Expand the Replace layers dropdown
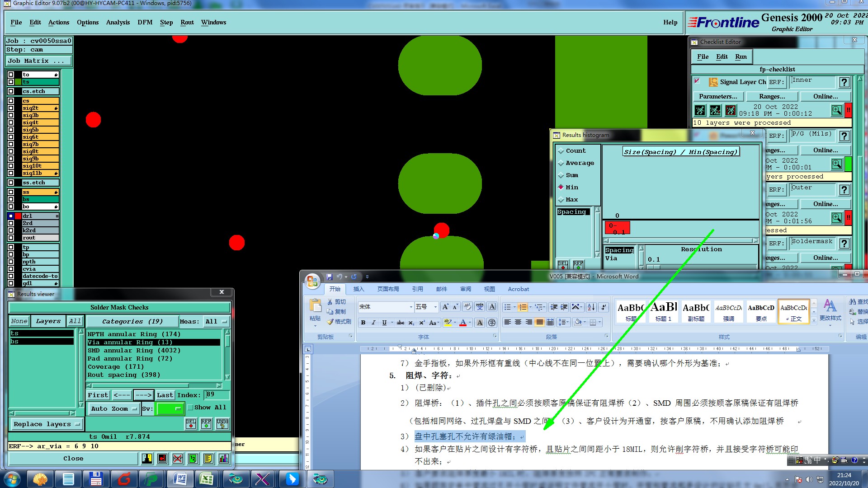Viewport: 868px width, 488px height. click(46, 424)
